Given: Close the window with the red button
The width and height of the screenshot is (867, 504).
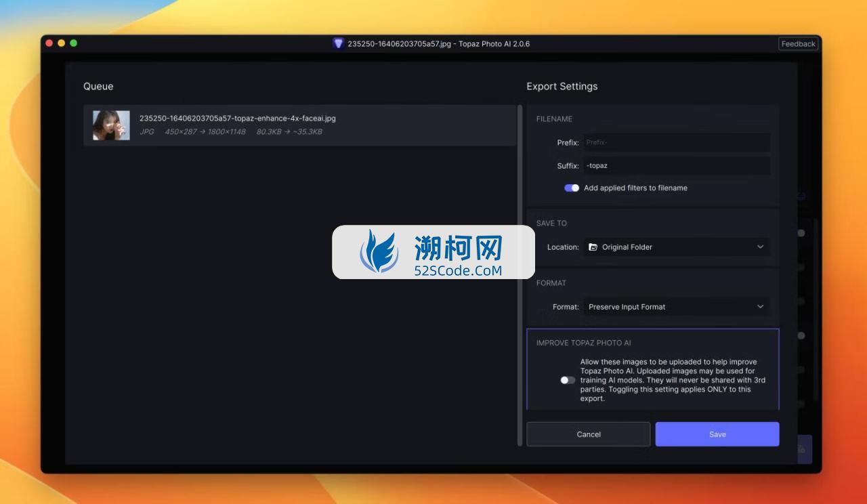Looking at the screenshot, I should [x=49, y=43].
